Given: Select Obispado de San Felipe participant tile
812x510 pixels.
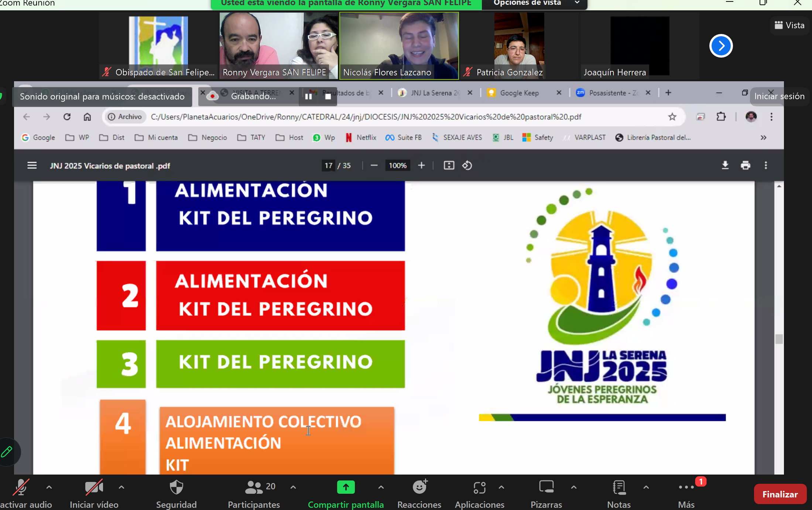Looking at the screenshot, I should tap(158, 46).
